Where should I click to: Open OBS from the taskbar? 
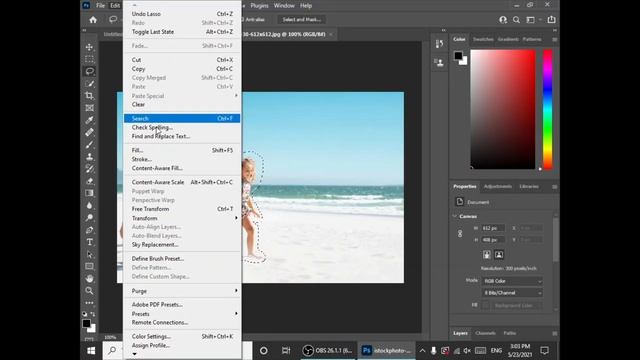[328, 351]
